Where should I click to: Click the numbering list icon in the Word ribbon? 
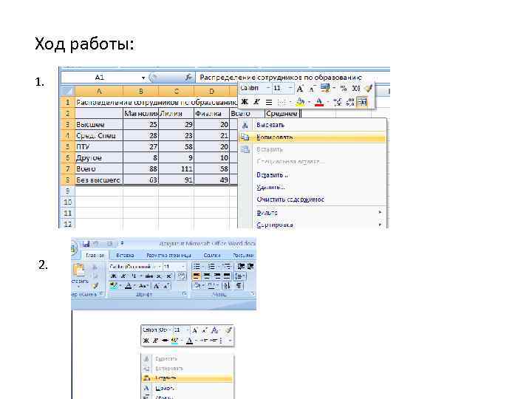click(x=212, y=266)
